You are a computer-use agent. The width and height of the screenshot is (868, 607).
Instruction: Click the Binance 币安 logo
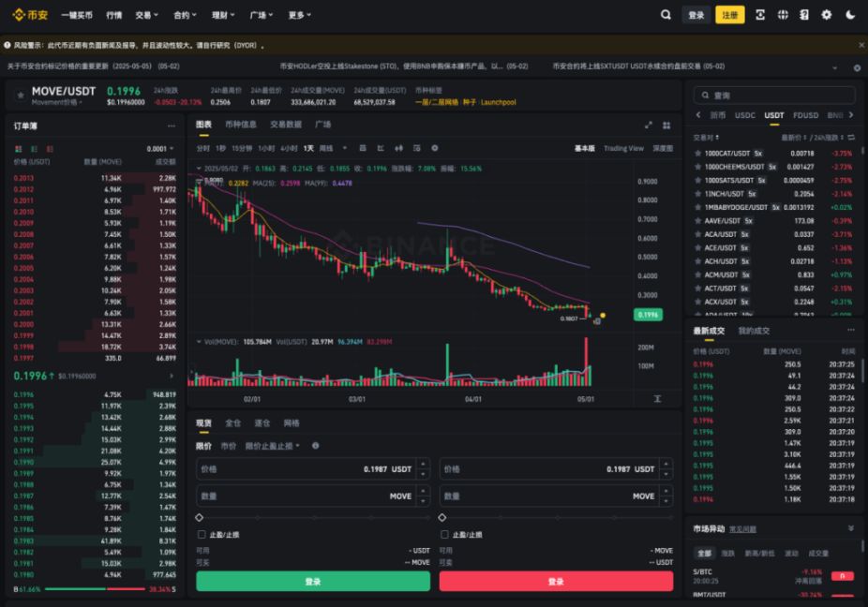click(30, 15)
